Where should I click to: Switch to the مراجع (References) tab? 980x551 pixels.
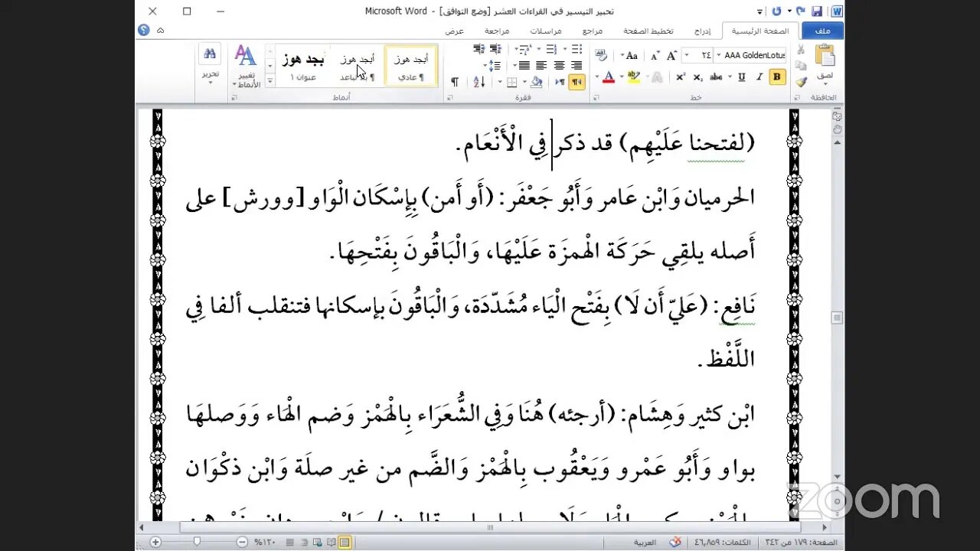click(x=593, y=31)
